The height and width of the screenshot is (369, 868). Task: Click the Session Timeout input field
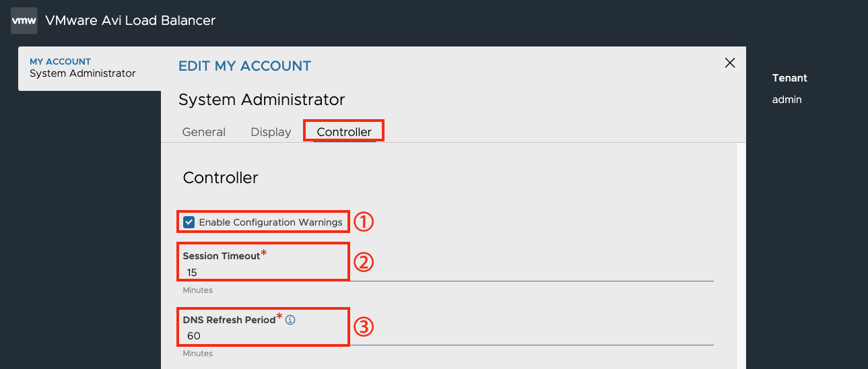(x=448, y=273)
